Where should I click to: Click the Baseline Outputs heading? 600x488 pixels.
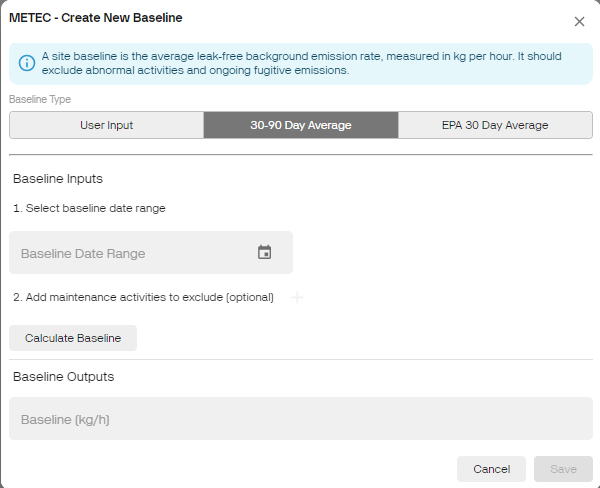pyautogui.click(x=63, y=377)
